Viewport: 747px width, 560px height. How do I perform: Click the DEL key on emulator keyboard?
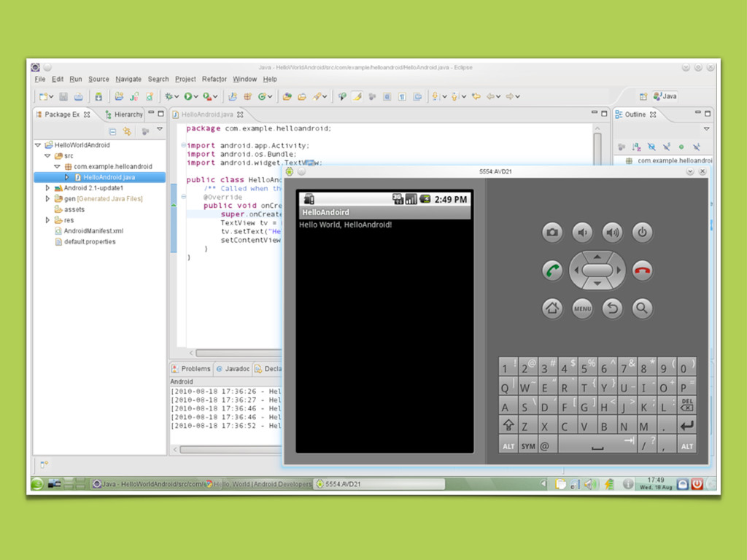686,405
